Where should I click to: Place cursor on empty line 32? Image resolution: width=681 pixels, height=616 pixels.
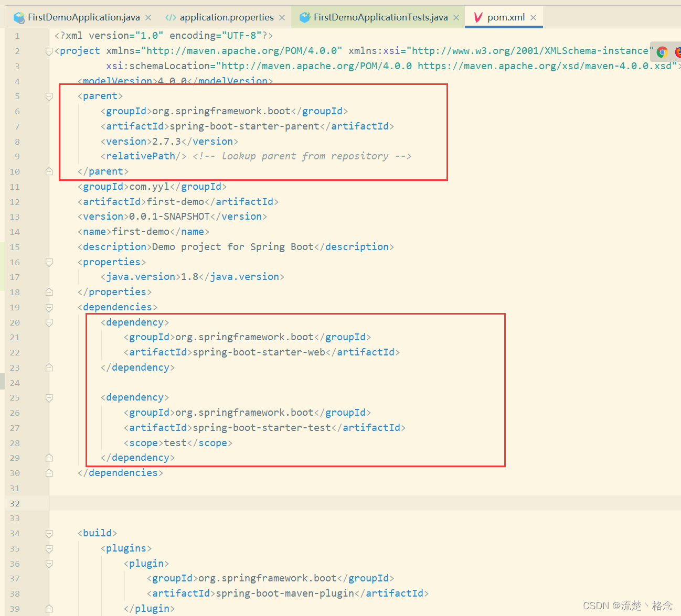pos(365,503)
